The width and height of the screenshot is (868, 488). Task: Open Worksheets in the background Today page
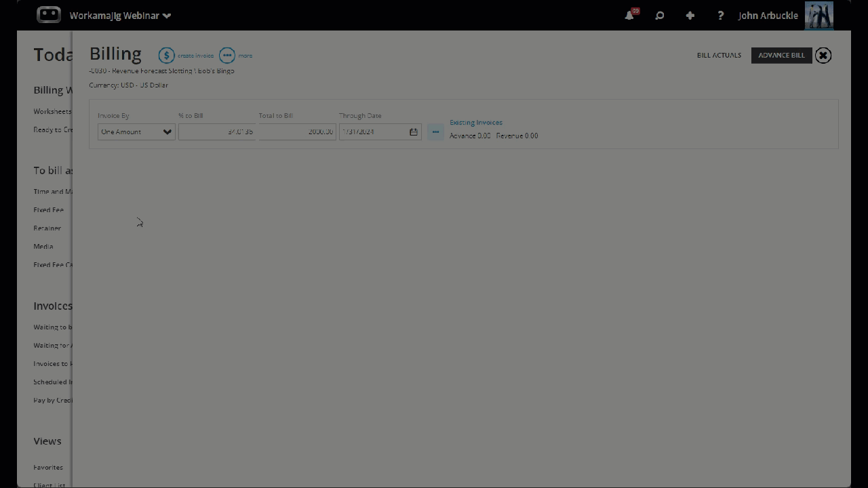(x=52, y=111)
